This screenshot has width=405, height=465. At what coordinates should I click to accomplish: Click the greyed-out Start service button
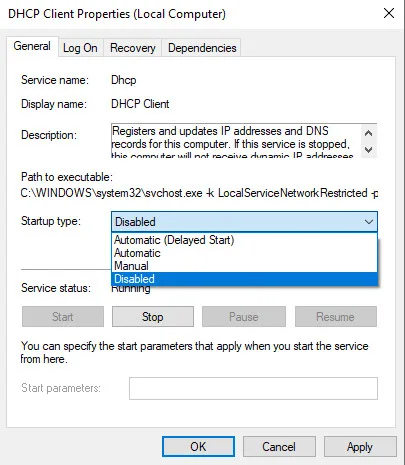pyautogui.click(x=63, y=317)
